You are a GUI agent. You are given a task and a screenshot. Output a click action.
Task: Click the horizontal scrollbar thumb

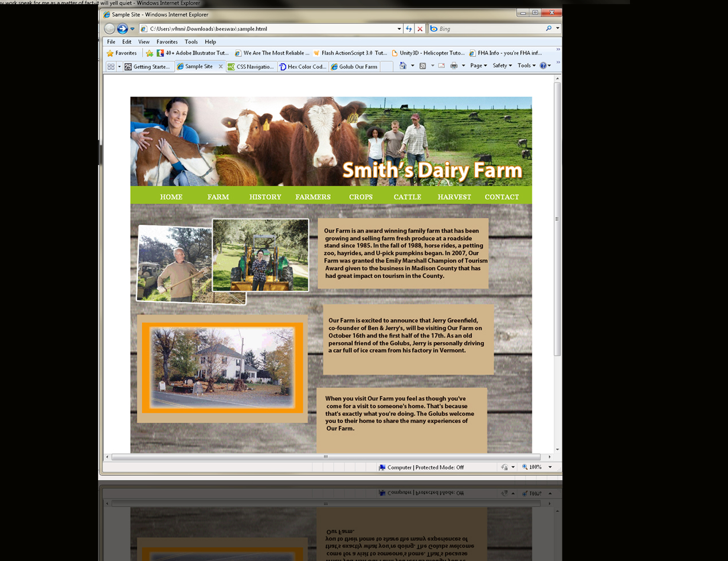326,457
